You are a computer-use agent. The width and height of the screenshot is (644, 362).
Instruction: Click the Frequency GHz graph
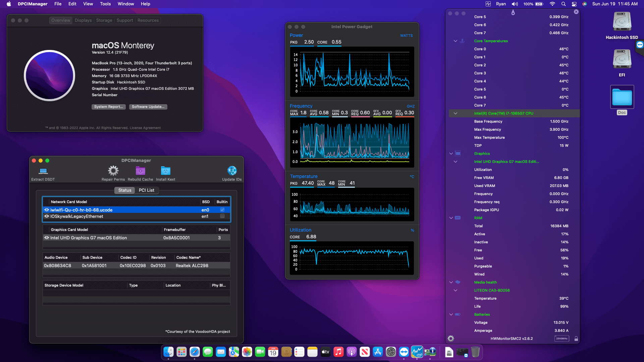352,142
